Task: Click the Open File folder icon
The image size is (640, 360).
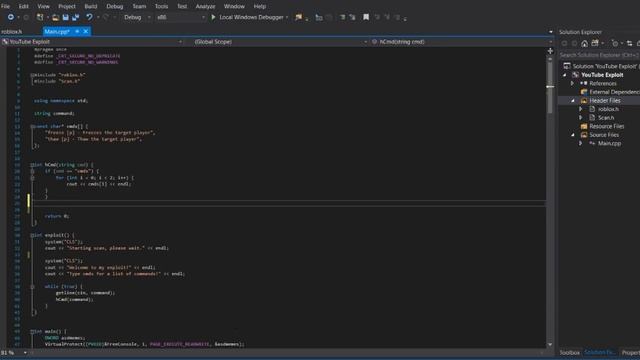Action: (x=56, y=17)
